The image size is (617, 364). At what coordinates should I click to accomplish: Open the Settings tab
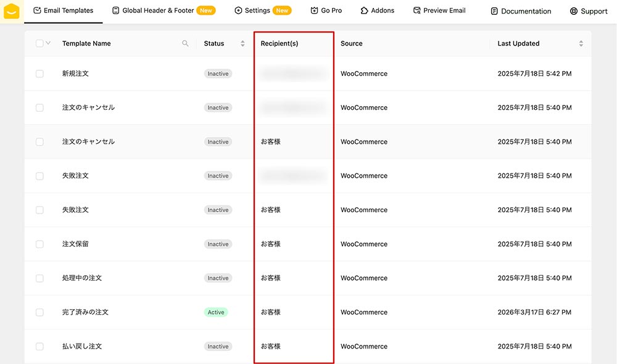[x=257, y=10]
